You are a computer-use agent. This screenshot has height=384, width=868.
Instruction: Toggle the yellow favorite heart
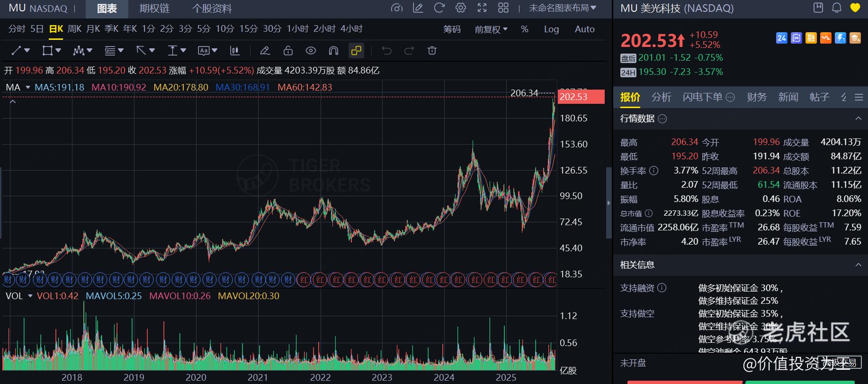(x=855, y=8)
